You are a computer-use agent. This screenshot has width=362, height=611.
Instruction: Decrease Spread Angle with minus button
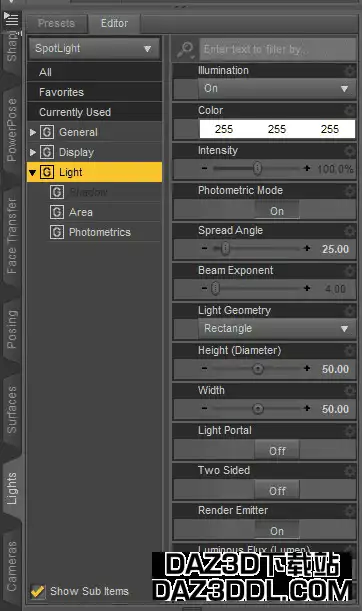click(205, 248)
